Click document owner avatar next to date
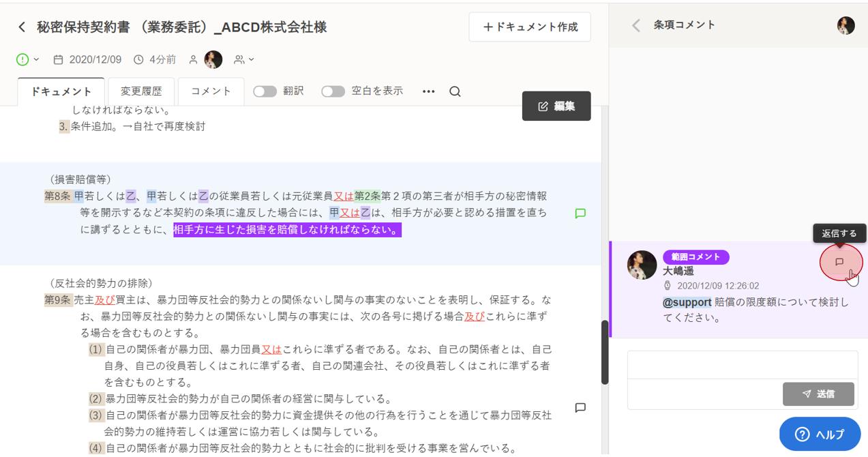 (213, 60)
